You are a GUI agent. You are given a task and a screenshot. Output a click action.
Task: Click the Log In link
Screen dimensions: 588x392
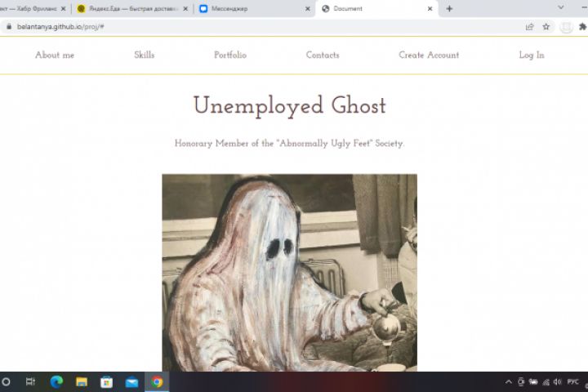tap(532, 56)
